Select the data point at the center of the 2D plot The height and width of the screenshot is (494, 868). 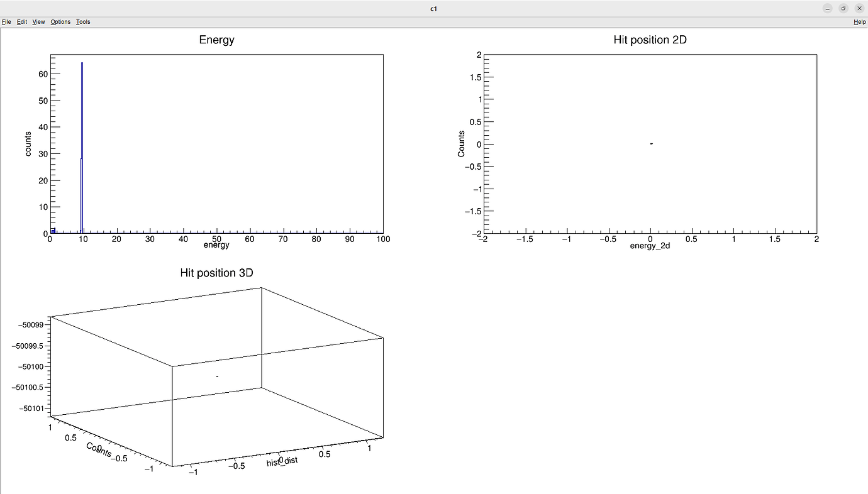[x=651, y=144]
